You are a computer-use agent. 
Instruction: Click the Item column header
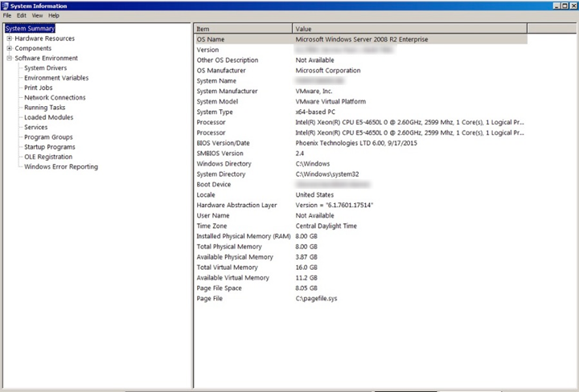pyautogui.click(x=243, y=29)
